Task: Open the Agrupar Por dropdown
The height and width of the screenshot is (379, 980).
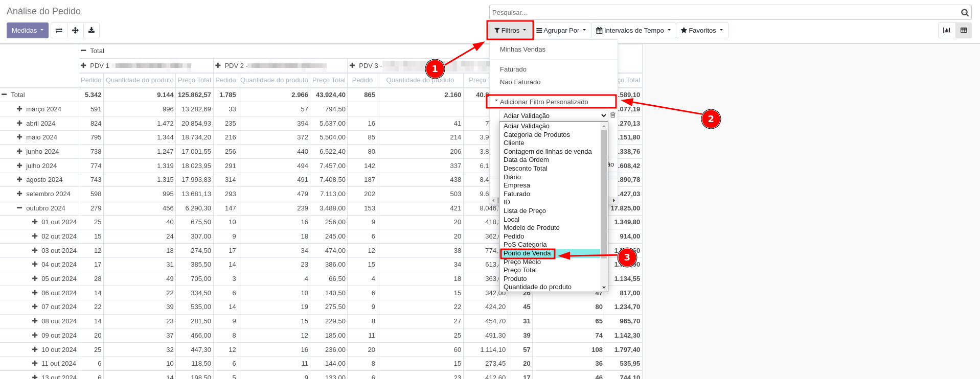Action: point(561,31)
